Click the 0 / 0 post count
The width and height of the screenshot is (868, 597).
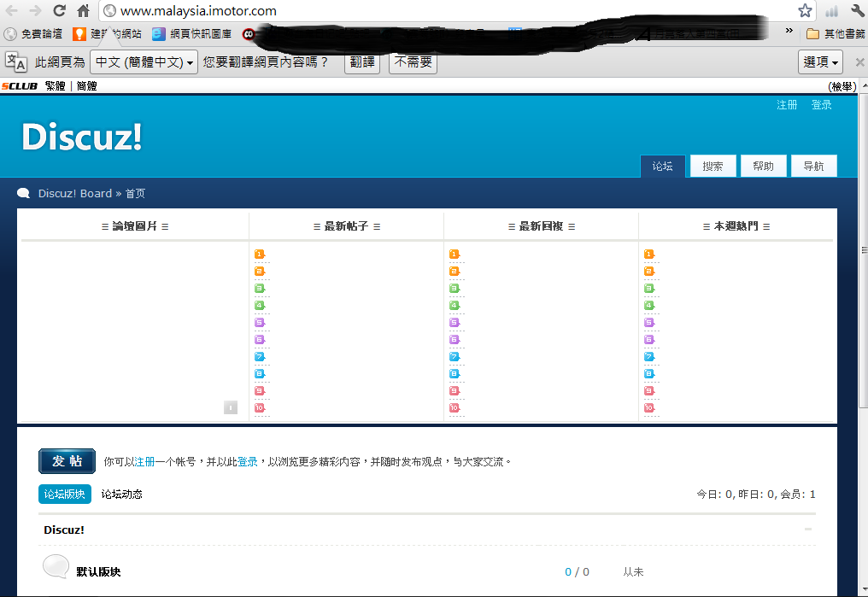[577, 571]
